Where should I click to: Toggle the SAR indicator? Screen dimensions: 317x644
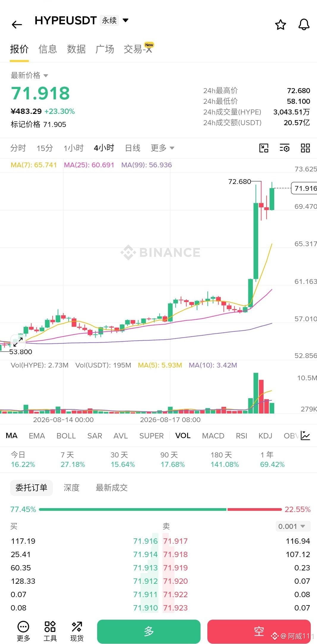tap(94, 435)
